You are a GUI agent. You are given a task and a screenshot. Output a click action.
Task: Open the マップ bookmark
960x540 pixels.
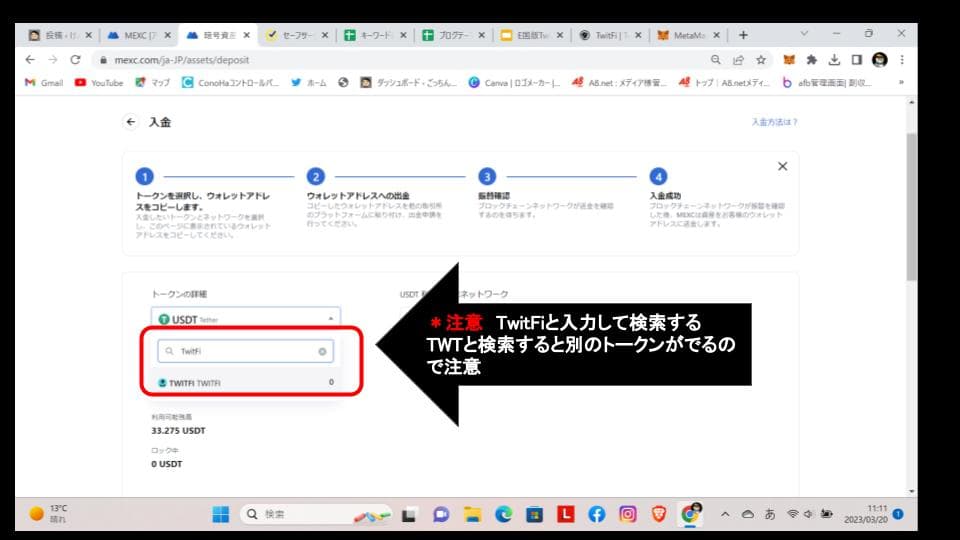click(x=152, y=83)
